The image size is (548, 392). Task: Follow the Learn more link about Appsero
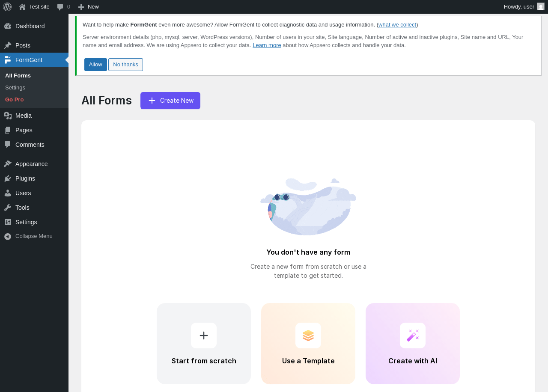click(267, 45)
